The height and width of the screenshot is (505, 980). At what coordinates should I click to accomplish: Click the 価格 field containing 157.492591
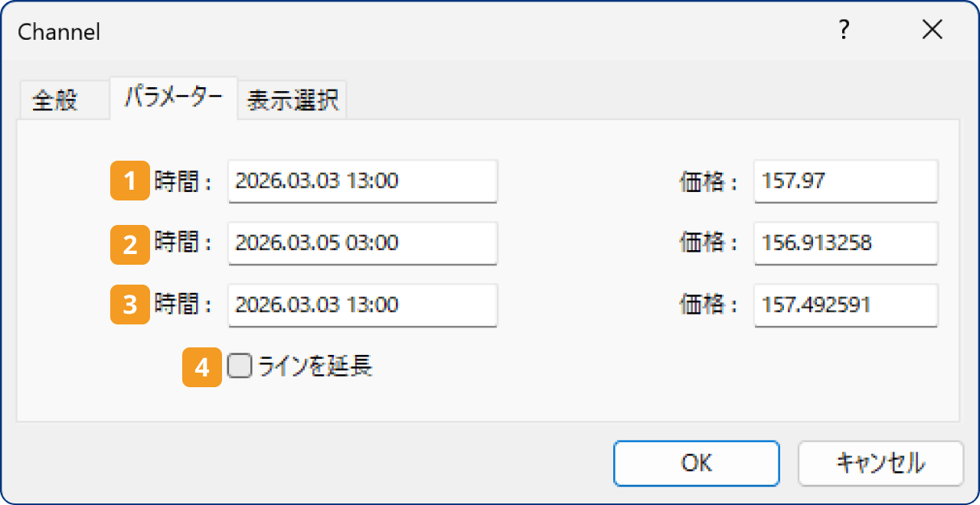845,305
